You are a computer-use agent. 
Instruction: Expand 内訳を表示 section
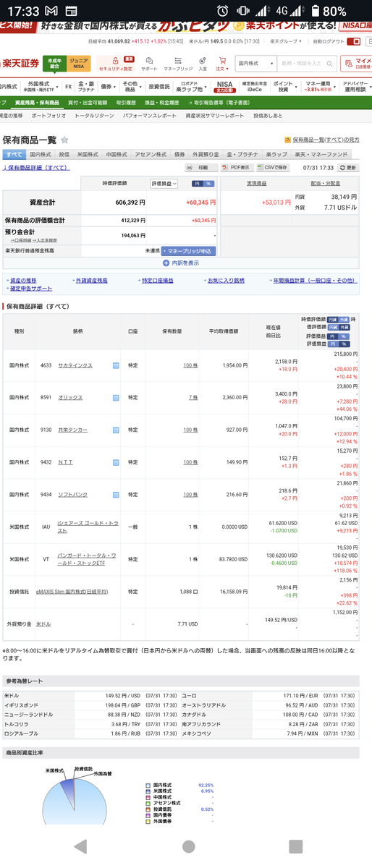click(181, 263)
